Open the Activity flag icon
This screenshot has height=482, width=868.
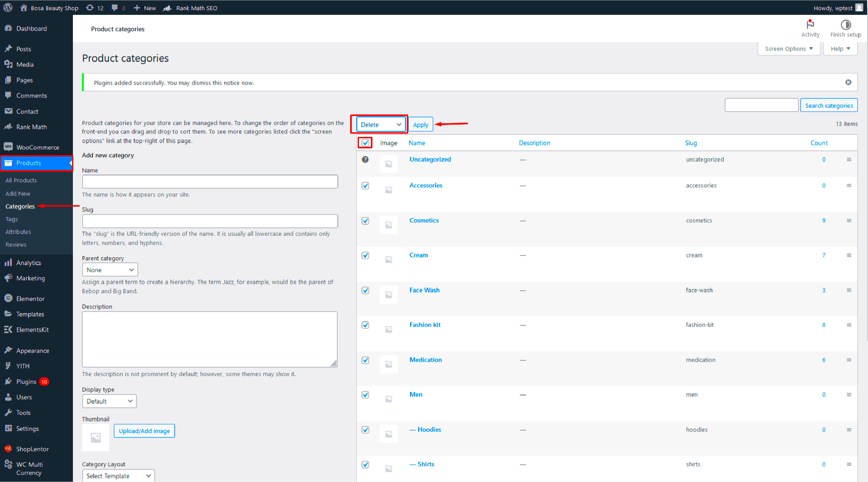pos(810,25)
